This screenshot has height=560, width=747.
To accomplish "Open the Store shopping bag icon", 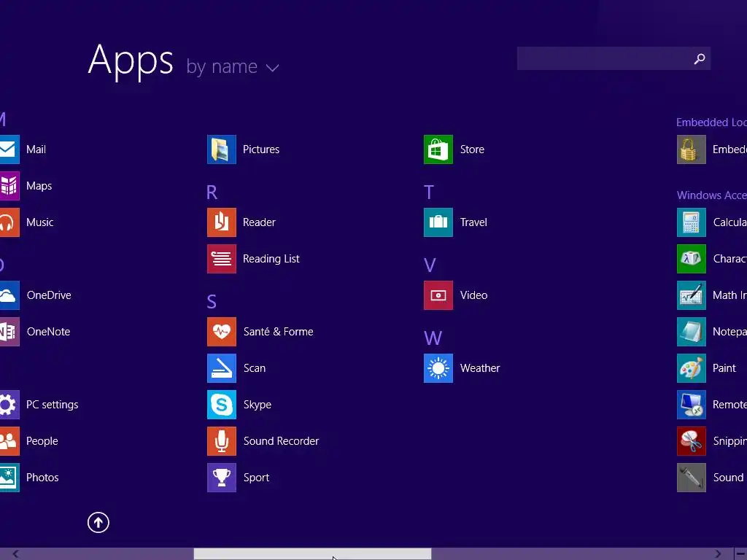I will (438, 149).
